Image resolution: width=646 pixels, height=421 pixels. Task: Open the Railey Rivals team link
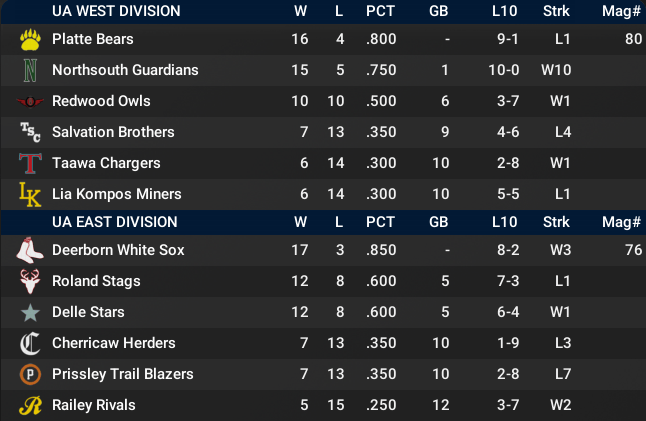point(93,406)
